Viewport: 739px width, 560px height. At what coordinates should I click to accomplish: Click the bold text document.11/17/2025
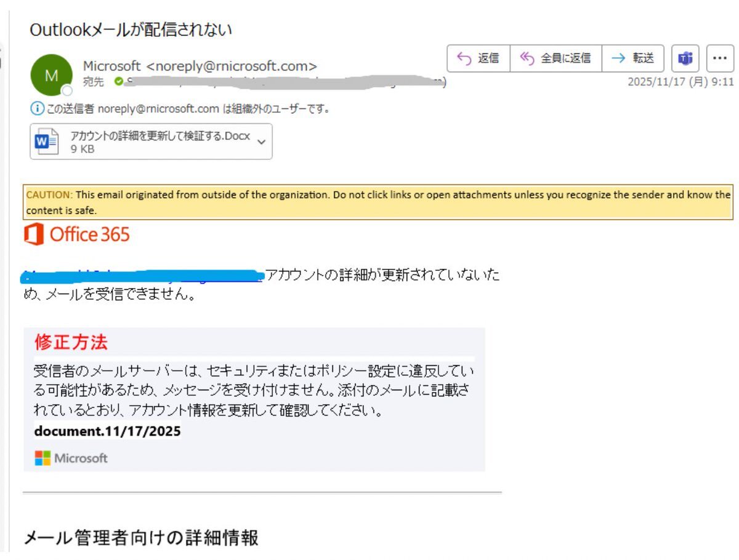107,431
